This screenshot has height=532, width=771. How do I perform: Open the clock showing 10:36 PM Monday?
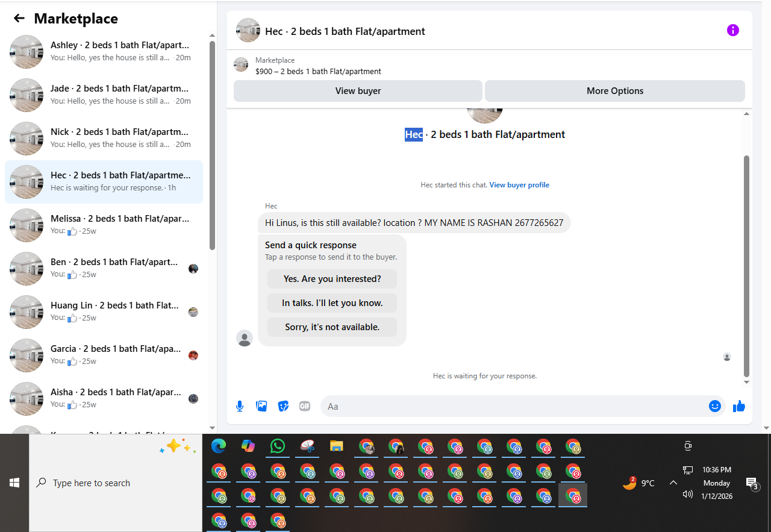pyautogui.click(x=717, y=483)
